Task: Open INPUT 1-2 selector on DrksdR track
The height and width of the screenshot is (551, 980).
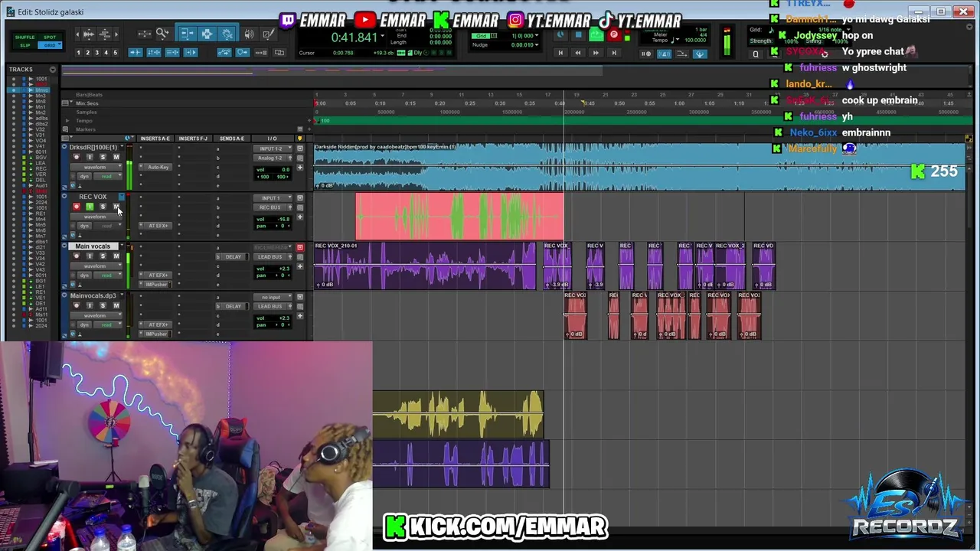Action: pyautogui.click(x=273, y=148)
